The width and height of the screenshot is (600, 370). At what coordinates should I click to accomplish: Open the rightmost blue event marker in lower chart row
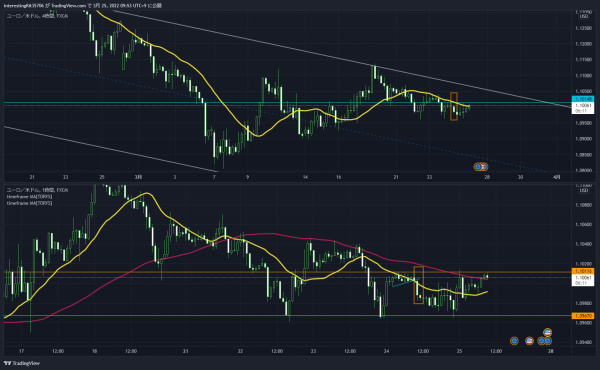point(548,341)
